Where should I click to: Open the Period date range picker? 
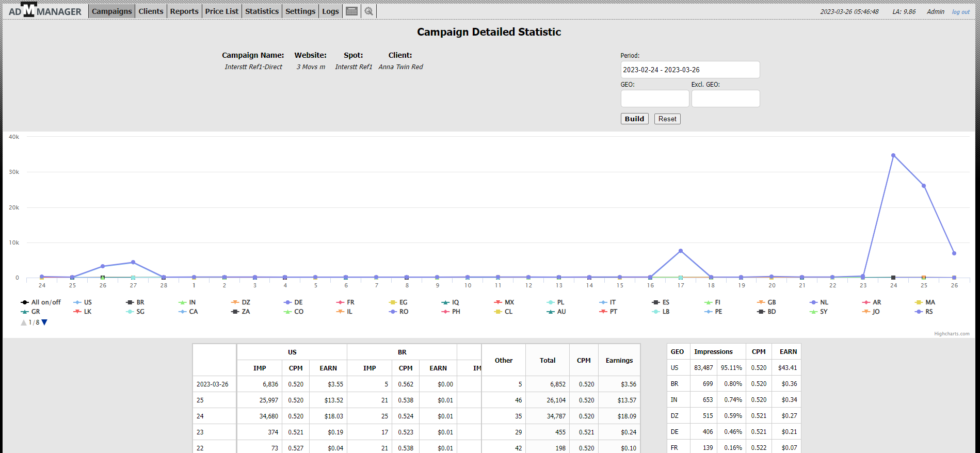coord(689,70)
